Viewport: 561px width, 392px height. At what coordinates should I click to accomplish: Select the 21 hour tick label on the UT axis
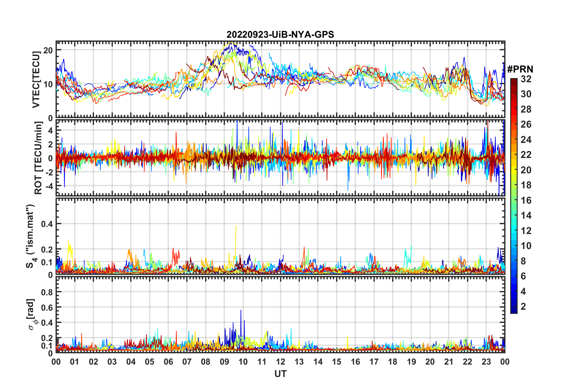449,362
